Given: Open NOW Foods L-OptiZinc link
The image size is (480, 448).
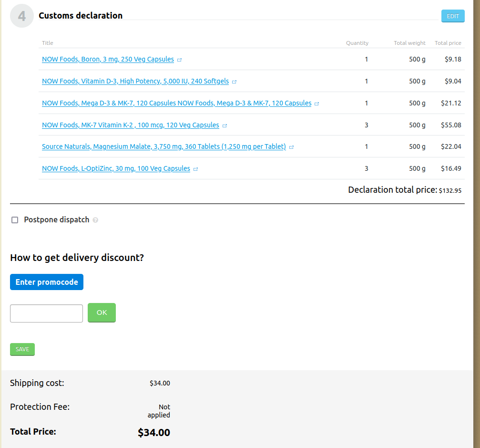Looking at the screenshot, I should 116,168.
